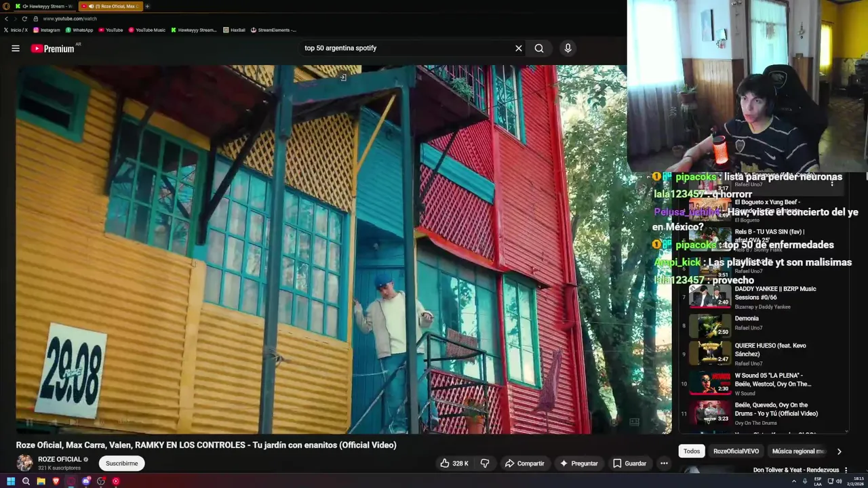This screenshot has height=488, width=868.
Task: Open options for Don Toliver & Yeat - Rendezvous
Action: click(x=845, y=470)
